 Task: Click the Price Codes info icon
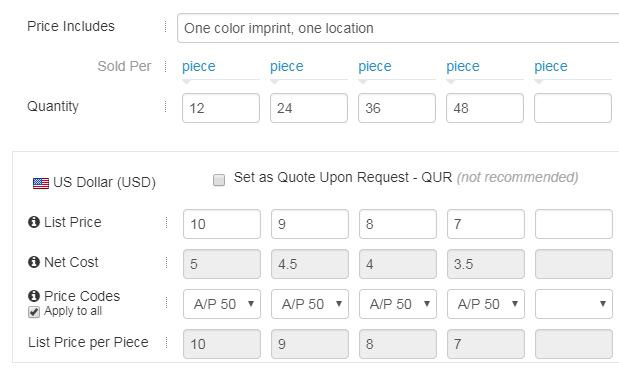click(34, 296)
